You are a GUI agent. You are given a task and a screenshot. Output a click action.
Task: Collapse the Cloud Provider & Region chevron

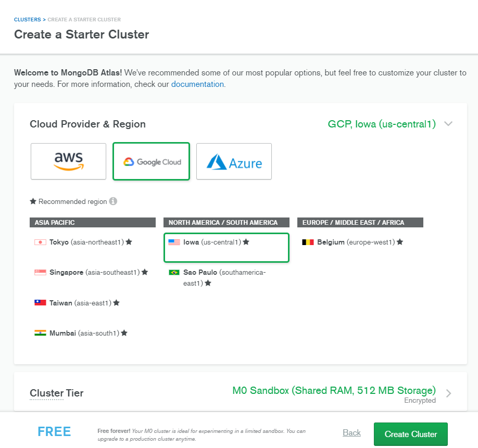click(x=448, y=124)
